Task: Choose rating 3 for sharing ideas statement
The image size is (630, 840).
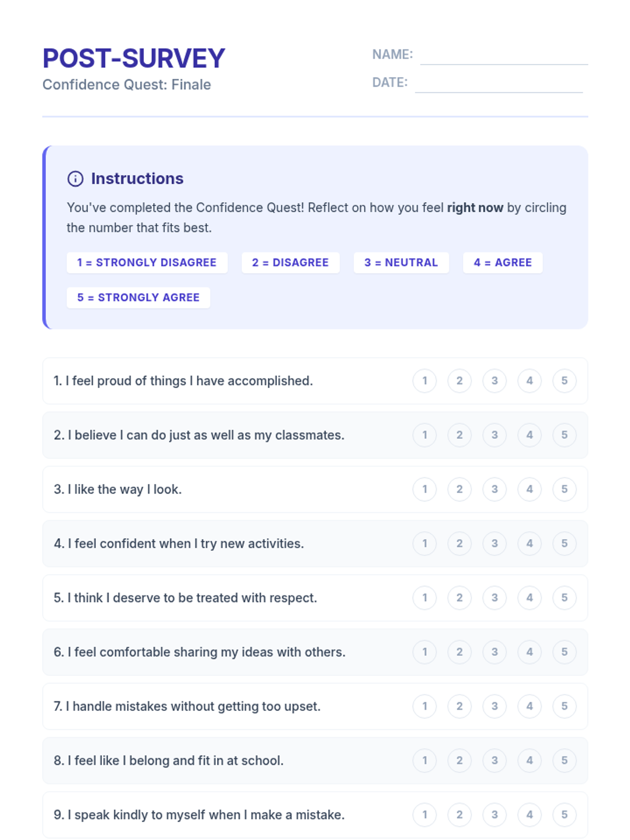Action: tap(495, 652)
